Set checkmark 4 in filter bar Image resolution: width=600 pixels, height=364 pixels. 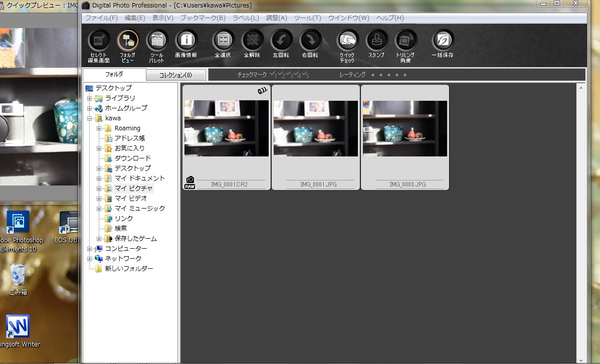pos(297,75)
